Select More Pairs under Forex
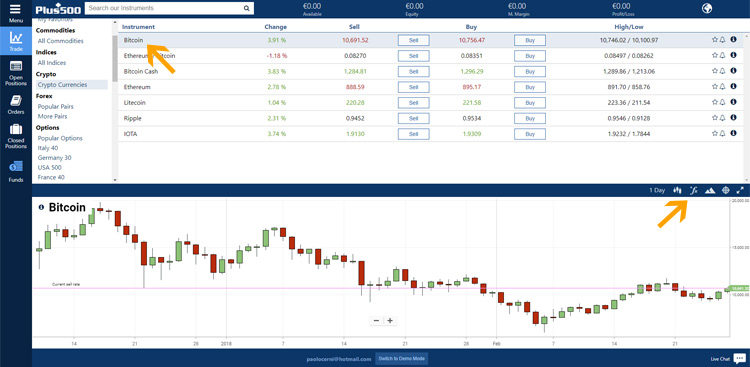Screen dimensions: 750x367 pos(52,116)
